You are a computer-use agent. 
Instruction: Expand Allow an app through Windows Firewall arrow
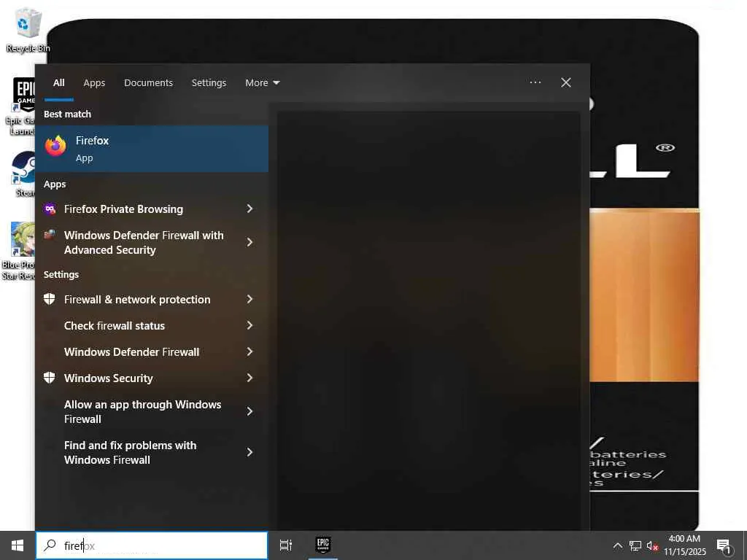(x=249, y=411)
